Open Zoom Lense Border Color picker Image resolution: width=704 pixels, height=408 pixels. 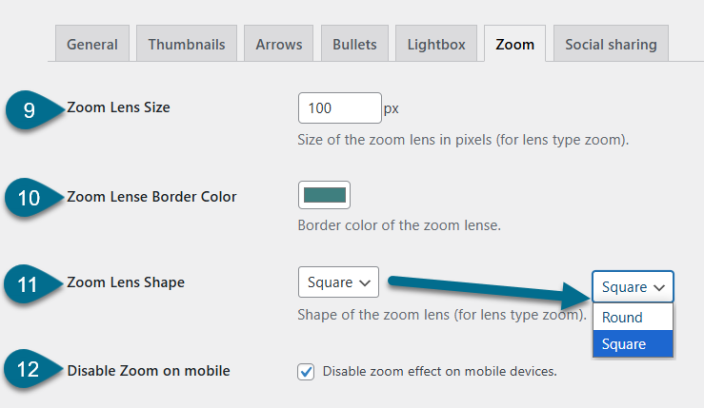324,195
